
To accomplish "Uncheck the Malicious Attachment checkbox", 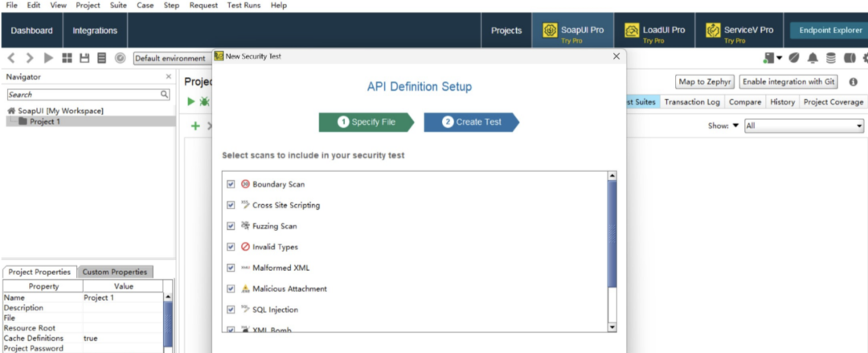I will 231,289.
